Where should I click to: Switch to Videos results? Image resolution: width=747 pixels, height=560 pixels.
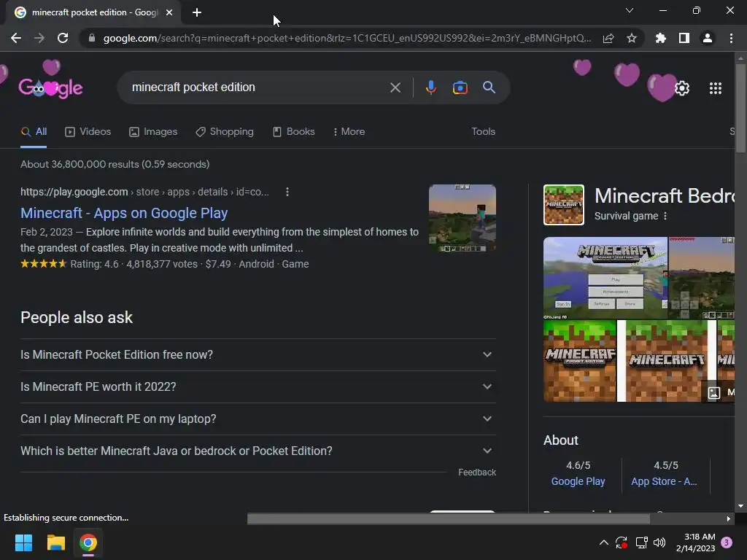[x=88, y=131]
